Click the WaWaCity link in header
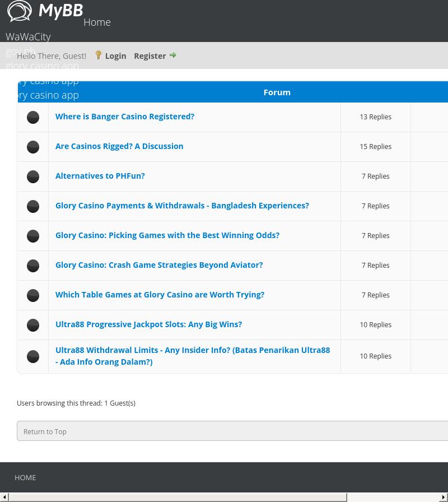This screenshot has width=448, height=502. pyautogui.click(x=28, y=36)
